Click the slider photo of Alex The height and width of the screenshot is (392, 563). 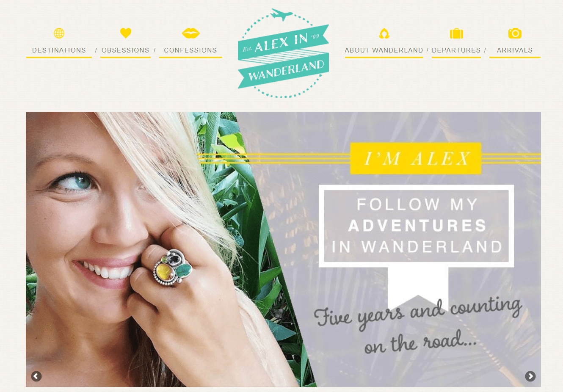tap(169, 249)
